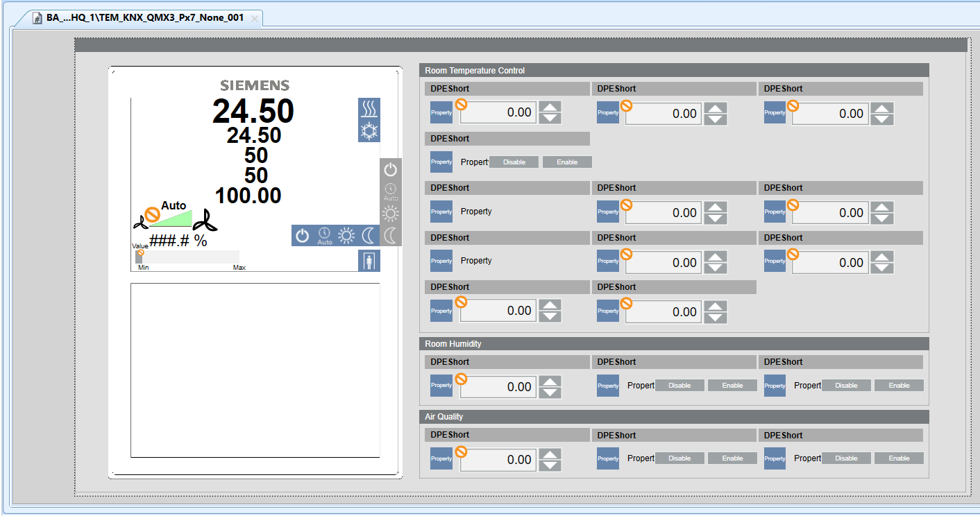
Task: Click the Air Quality 0.00 value field
Action: 498,460
